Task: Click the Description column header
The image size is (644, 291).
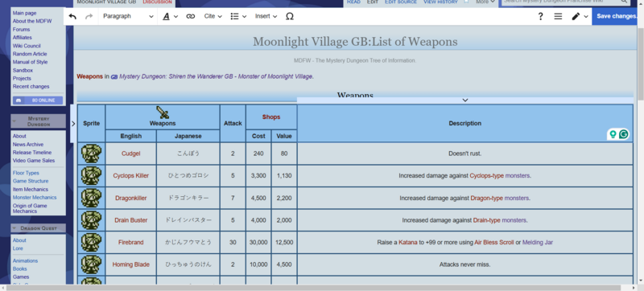Action: tap(465, 123)
